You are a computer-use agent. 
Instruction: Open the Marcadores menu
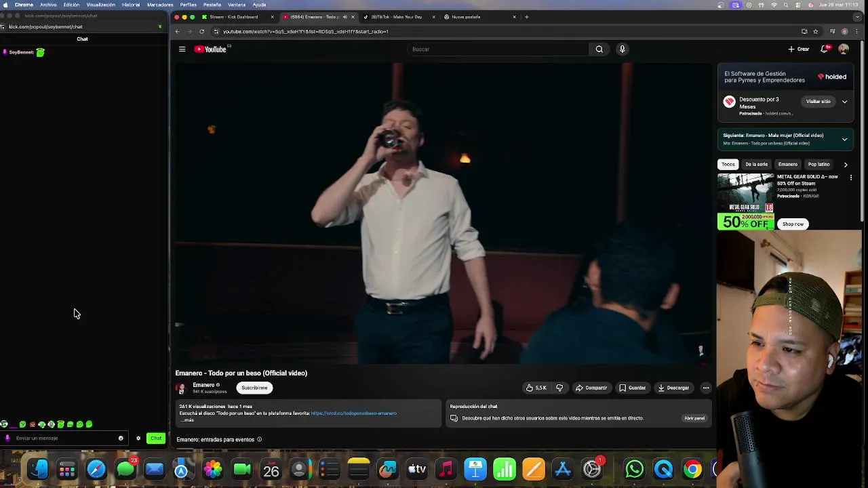tap(160, 5)
